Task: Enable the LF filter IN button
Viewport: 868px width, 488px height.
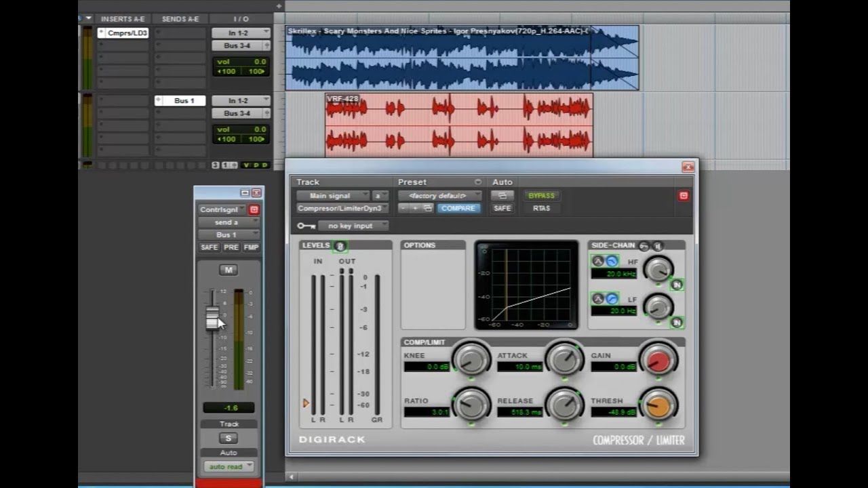Action: (676, 323)
